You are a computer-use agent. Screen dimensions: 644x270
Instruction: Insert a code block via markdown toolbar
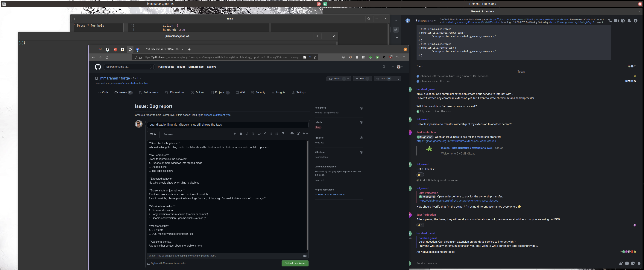click(x=259, y=133)
